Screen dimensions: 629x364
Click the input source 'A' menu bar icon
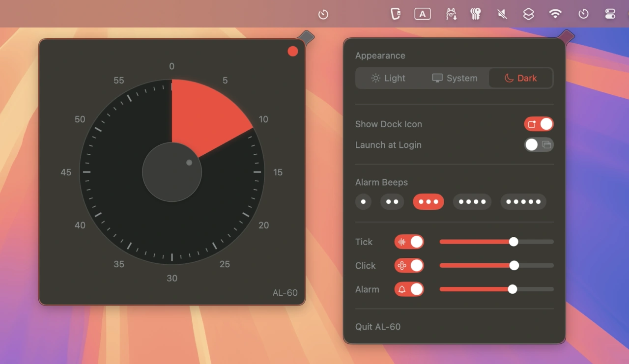point(422,14)
